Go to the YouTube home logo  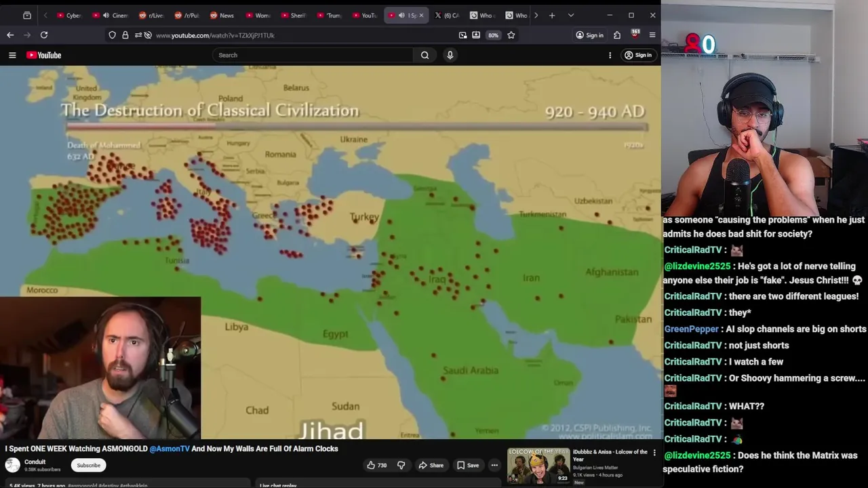click(x=44, y=55)
